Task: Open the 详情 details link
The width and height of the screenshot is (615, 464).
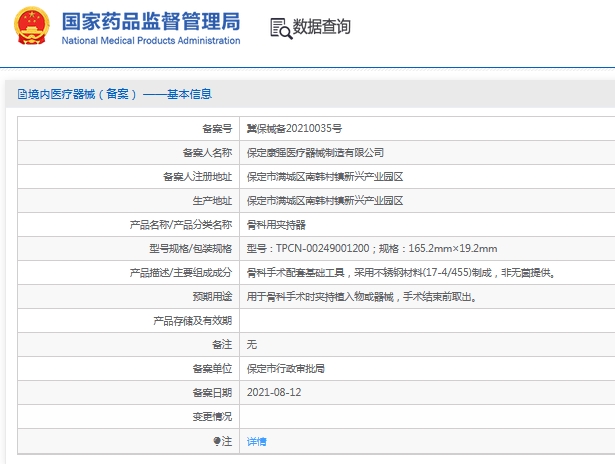Action: [x=257, y=442]
